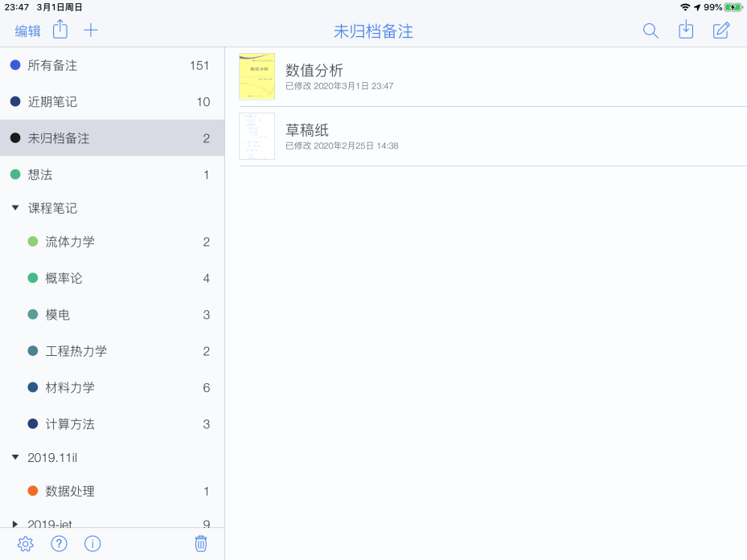
Task: Tap the share/export icon in top-left toolbar
Action: point(60,30)
